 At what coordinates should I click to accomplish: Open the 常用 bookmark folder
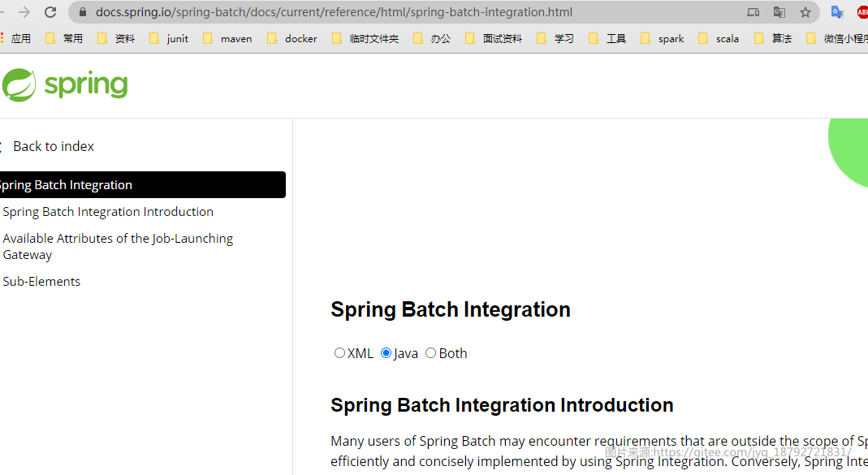tap(64, 38)
